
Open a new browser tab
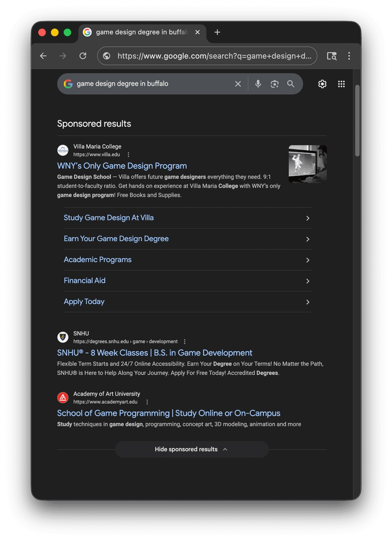pos(217,32)
